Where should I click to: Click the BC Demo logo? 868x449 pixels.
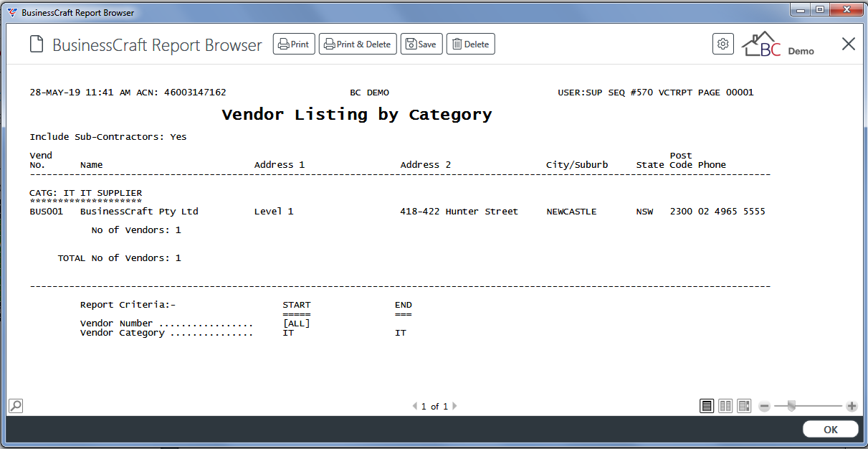pos(777,44)
